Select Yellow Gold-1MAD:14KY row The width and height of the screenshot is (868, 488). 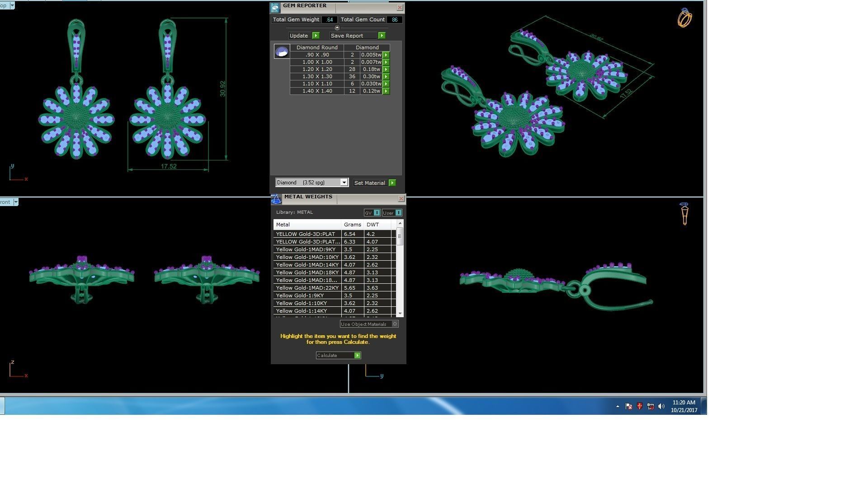point(307,265)
